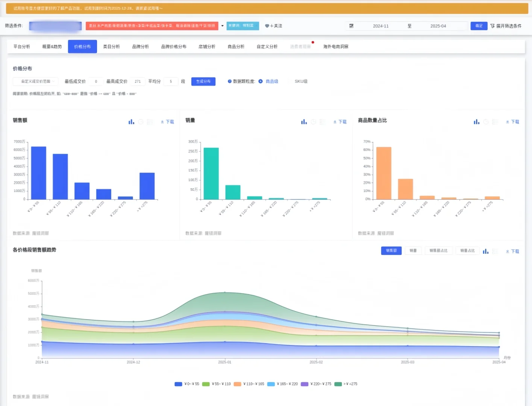
Task: Switch 销量 panel to pie chart view
Action: (x=314, y=122)
